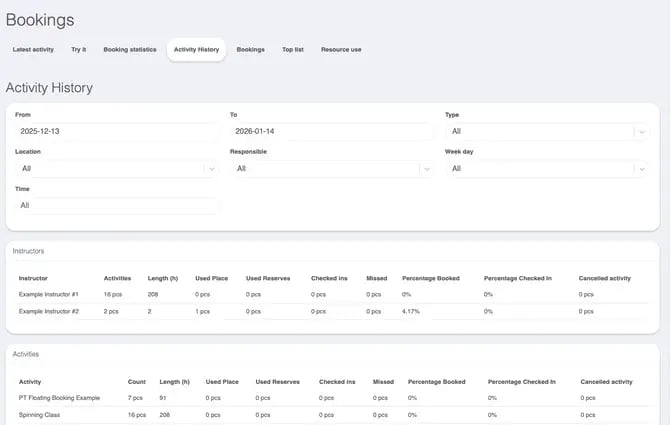Viewport: 670px width, 425px height.
Task: Select the Example Instructor #2 row
Action: click(62, 312)
